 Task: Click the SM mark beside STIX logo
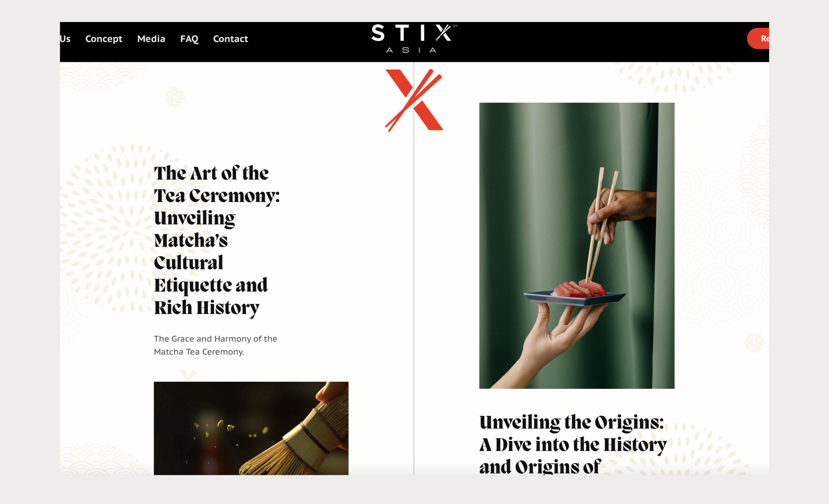pyautogui.click(x=455, y=26)
